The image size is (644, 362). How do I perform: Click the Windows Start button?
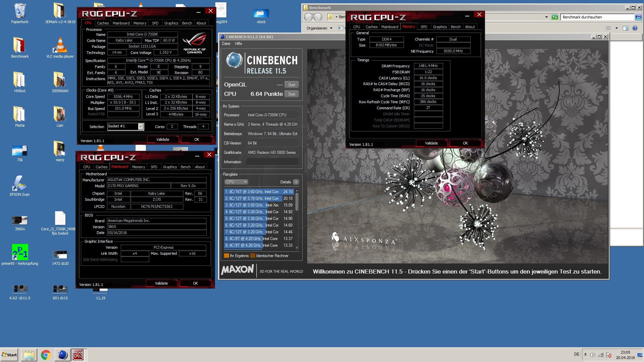pyautogui.click(x=9, y=355)
